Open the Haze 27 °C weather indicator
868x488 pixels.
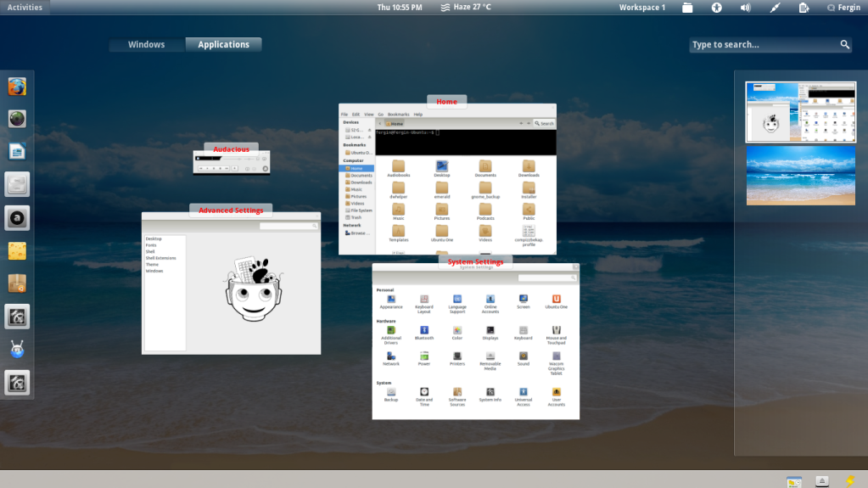[466, 7]
